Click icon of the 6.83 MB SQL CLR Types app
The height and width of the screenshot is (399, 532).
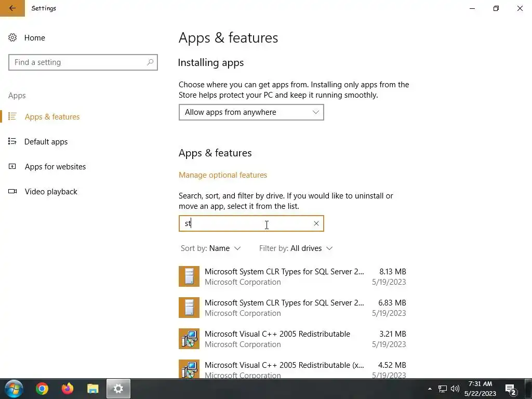[189, 308]
